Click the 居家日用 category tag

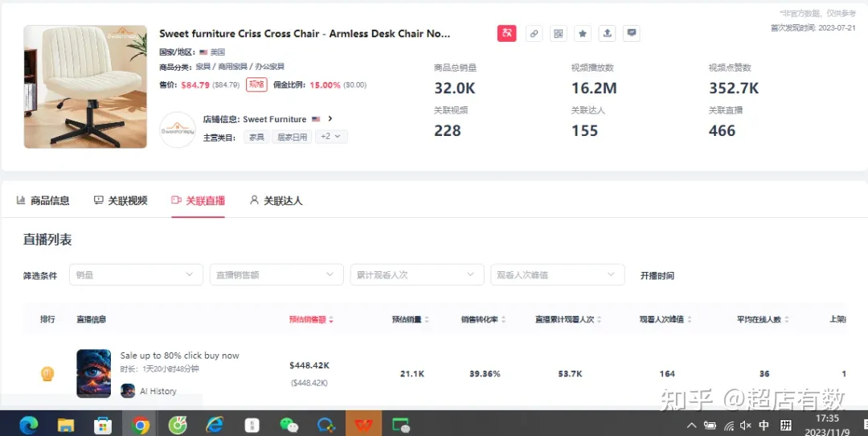pos(293,137)
